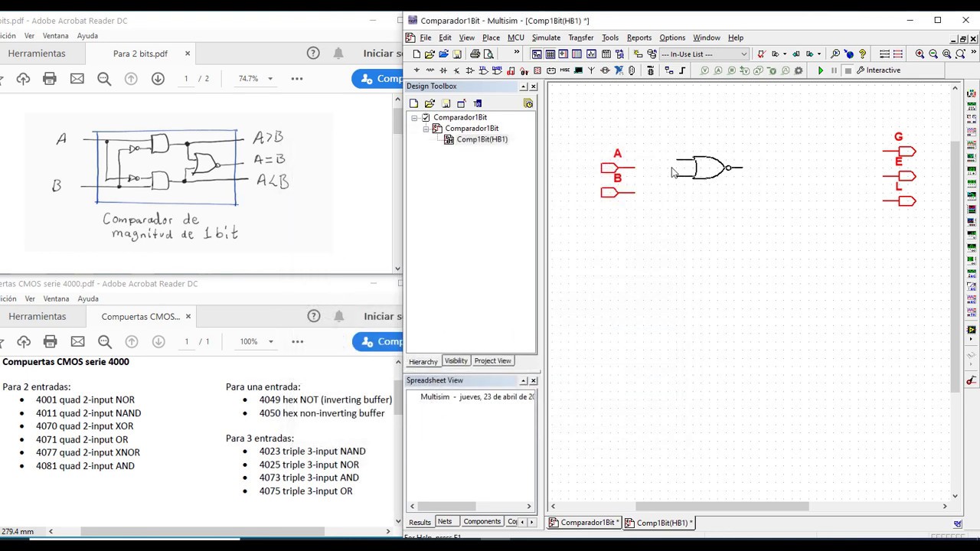Close the Compuertas CMOS PDF tab
Image resolution: width=980 pixels, height=551 pixels.
(x=188, y=316)
